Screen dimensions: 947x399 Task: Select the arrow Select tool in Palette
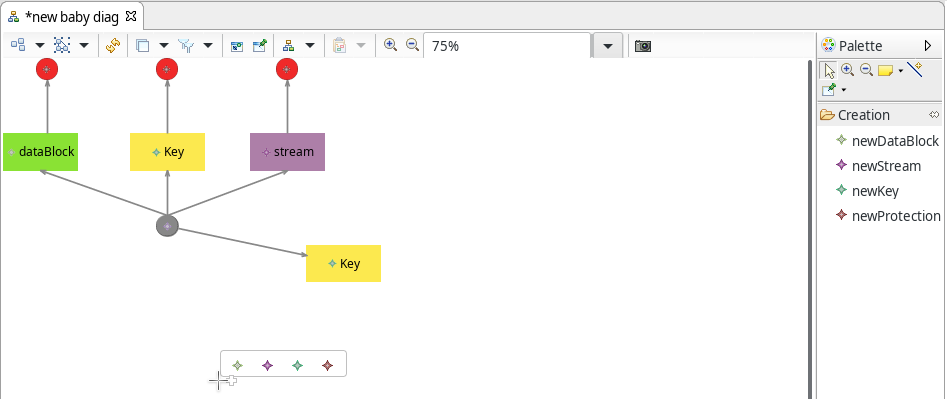tap(829, 70)
